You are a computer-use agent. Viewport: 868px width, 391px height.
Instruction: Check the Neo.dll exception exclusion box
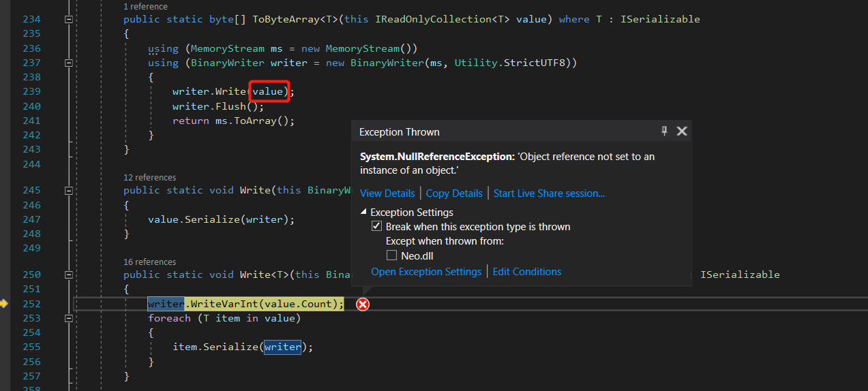click(x=391, y=256)
